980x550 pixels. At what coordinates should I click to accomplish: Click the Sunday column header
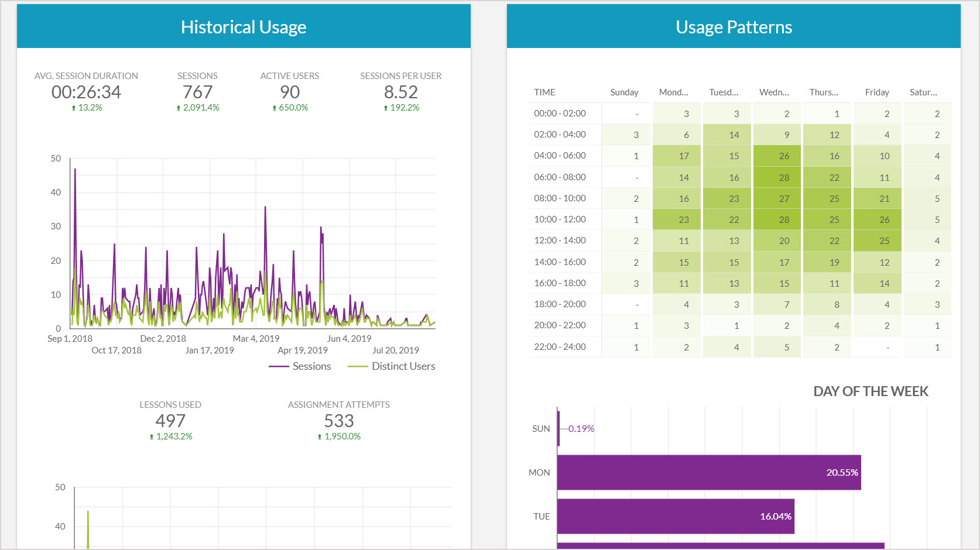click(624, 92)
